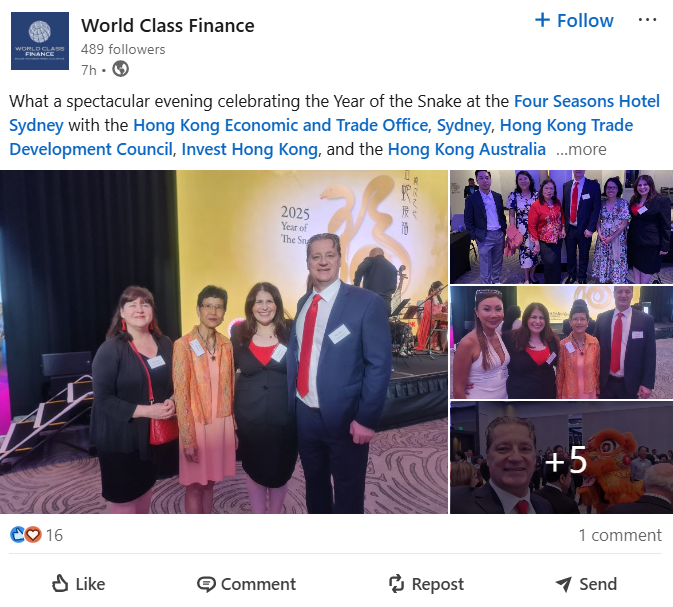Open the large main group photo
Image resolution: width=673 pixels, height=607 pixels.
pos(224,342)
